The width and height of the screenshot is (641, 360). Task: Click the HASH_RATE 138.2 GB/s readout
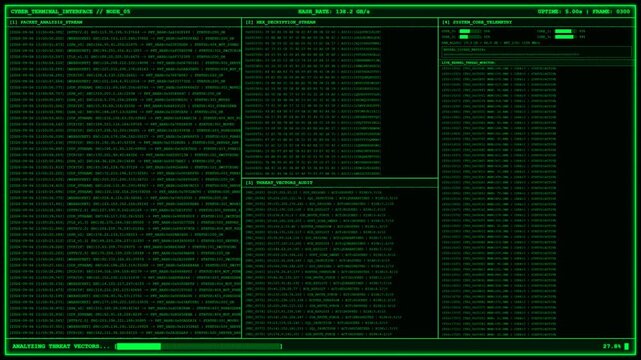pos(334,11)
